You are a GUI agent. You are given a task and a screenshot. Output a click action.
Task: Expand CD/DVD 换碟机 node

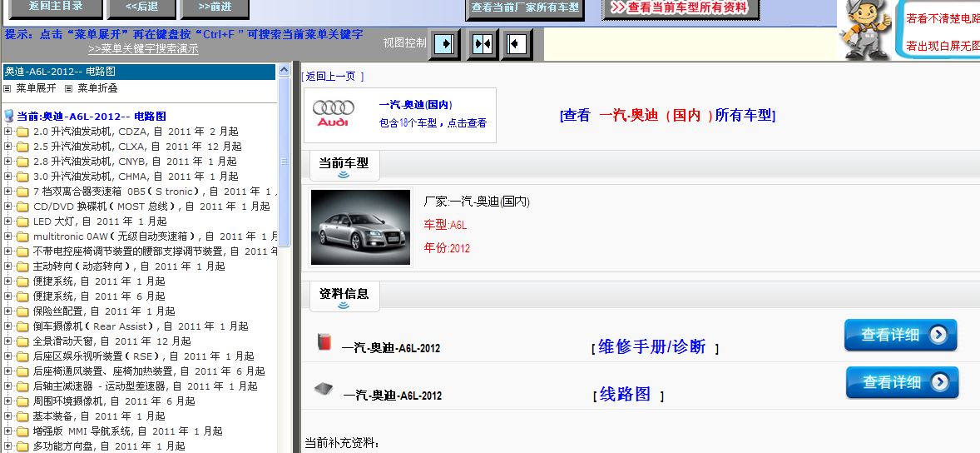tap(7, 207)
